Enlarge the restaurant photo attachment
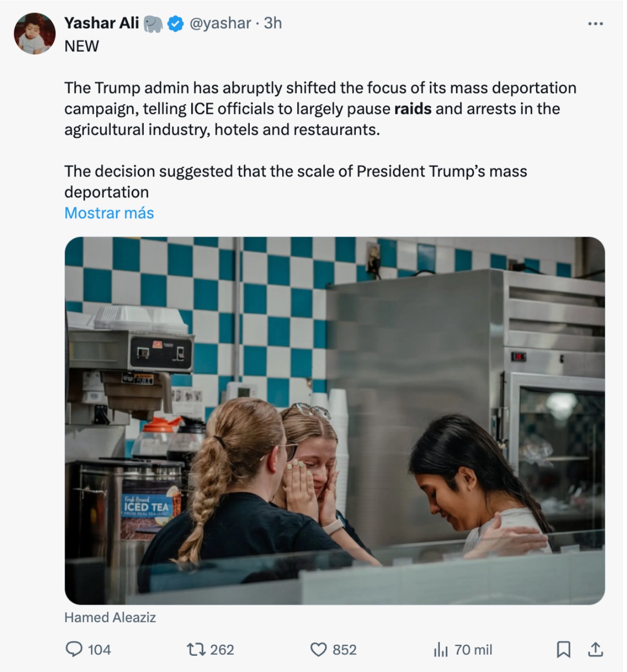This screenshot has height=672, width=627. [335, 421]
